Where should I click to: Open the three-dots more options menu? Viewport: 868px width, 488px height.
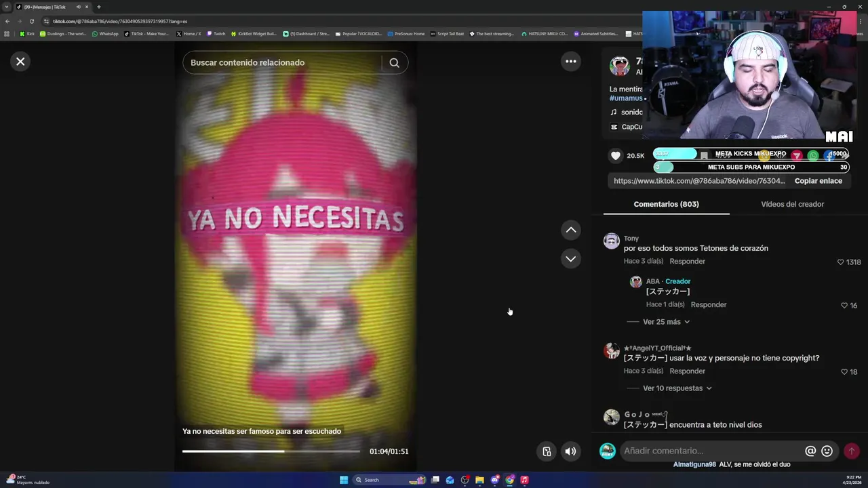(x=571, y=62)
